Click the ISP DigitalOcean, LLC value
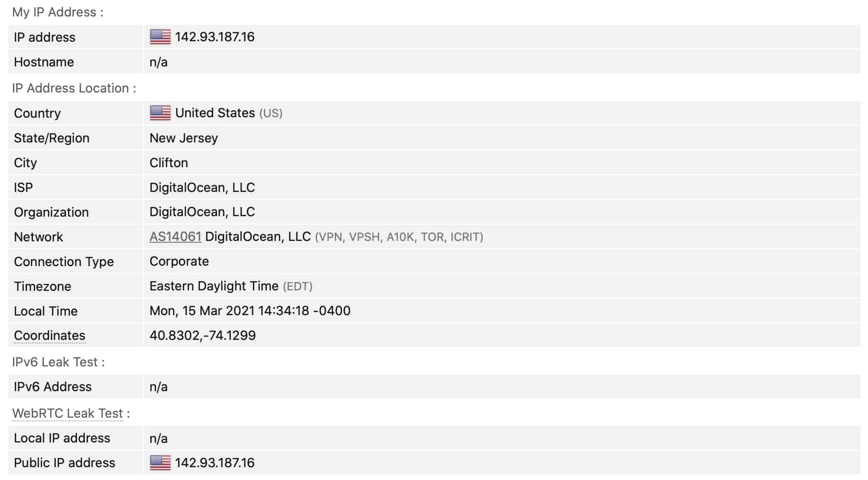 [x=202, y=187]
